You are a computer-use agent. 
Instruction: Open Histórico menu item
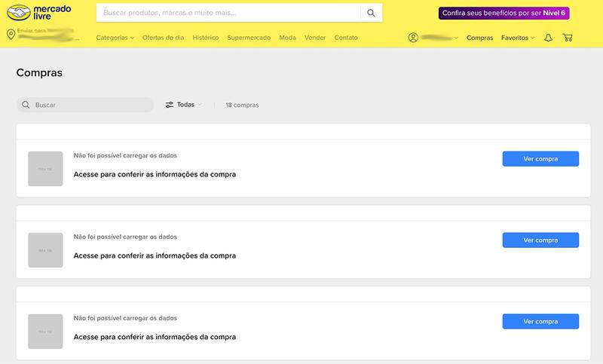coord(205,38)
